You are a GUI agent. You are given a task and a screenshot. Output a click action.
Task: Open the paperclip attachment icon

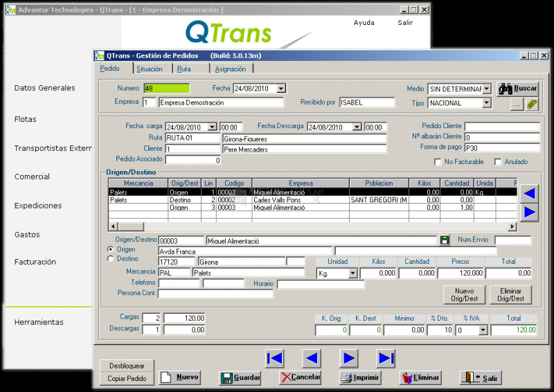coord(532,104)
